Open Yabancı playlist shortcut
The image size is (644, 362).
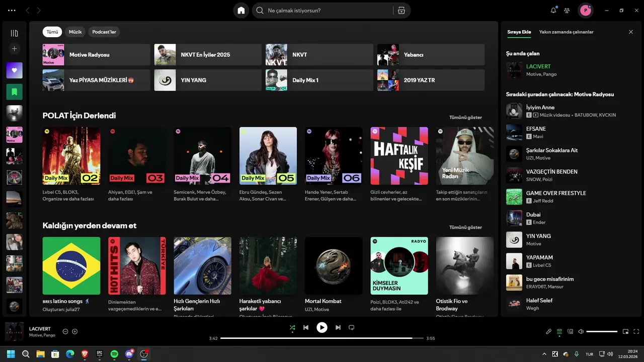pyautogui.click(x=431, y=54)
